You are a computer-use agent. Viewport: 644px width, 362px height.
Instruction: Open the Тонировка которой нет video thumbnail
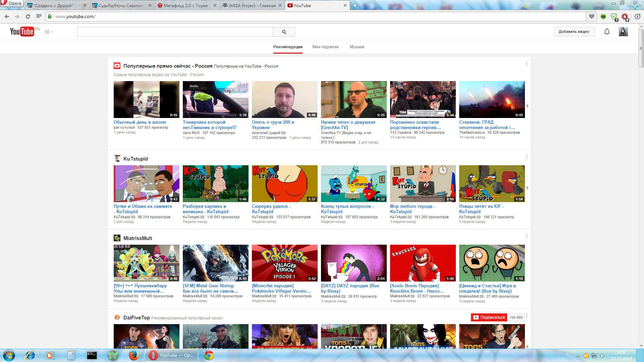pos(216,100)
